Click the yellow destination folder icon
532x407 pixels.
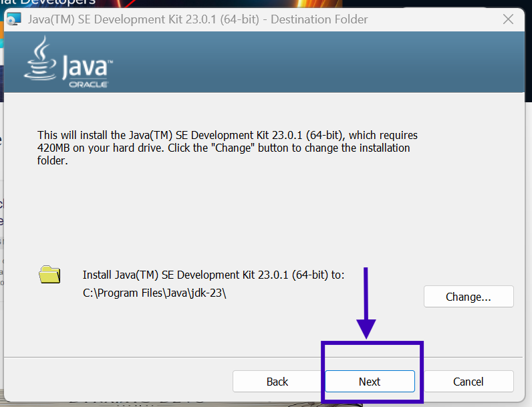(x=49, y=275)
